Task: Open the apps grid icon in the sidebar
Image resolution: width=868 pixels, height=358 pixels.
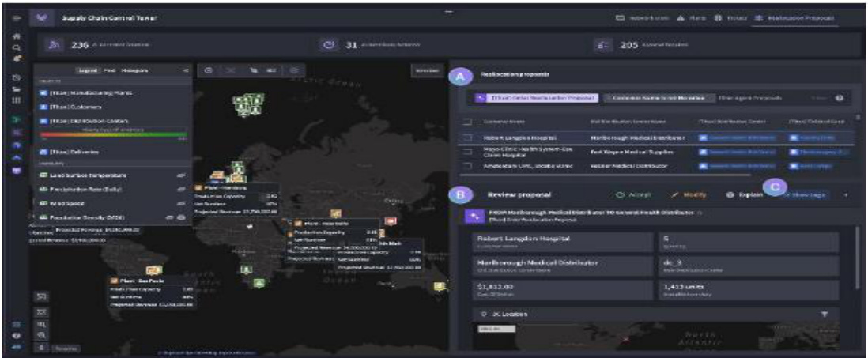Action: [x=17, y=100]
